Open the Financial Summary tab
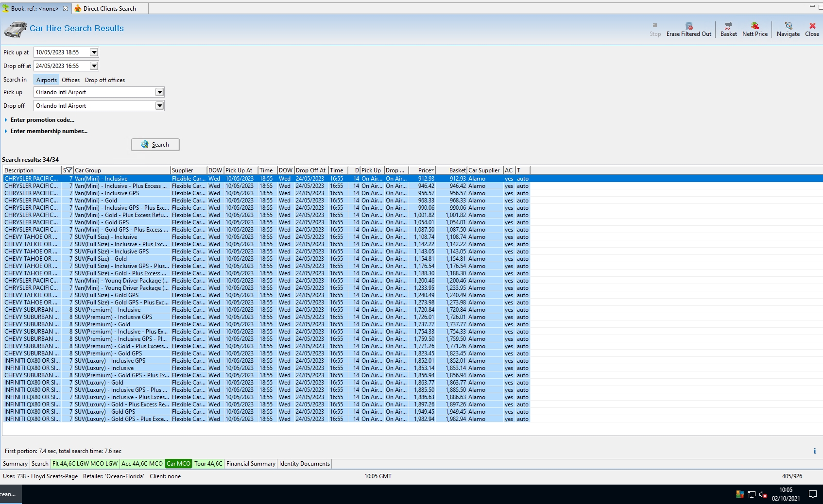The width and height of the screenshot is (823, 504). pos(251,464)
